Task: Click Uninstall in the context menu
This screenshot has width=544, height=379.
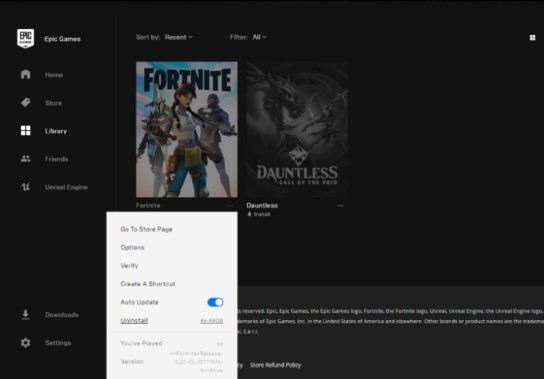Action: (134, 320)
